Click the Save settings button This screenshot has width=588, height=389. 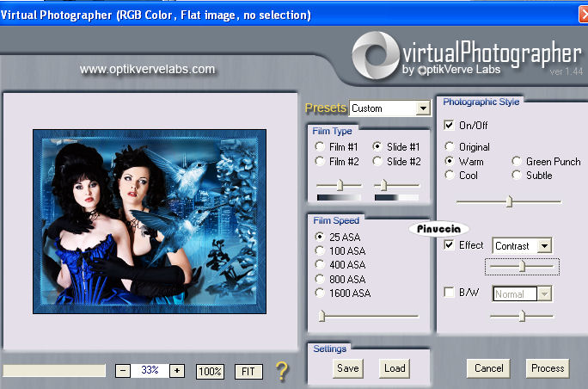(x=347, y=368)
